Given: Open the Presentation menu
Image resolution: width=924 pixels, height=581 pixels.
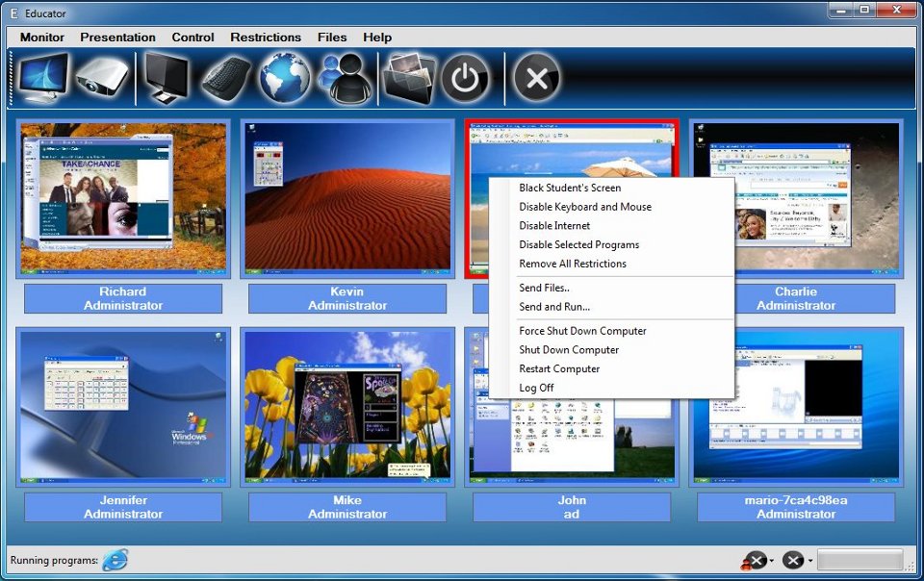Looking at the screenshot, I should (117, 38).
